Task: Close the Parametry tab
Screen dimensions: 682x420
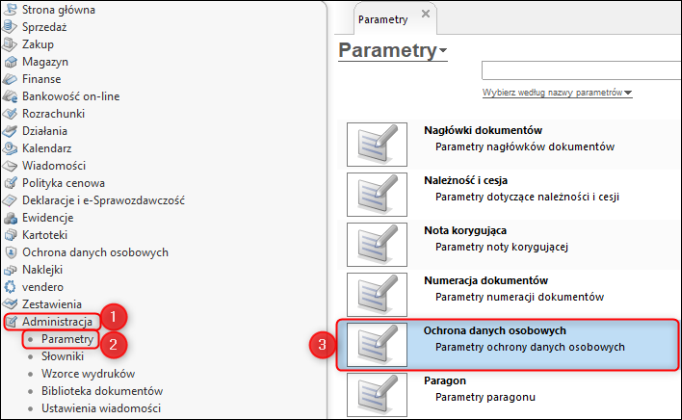Action: point(426,14)
